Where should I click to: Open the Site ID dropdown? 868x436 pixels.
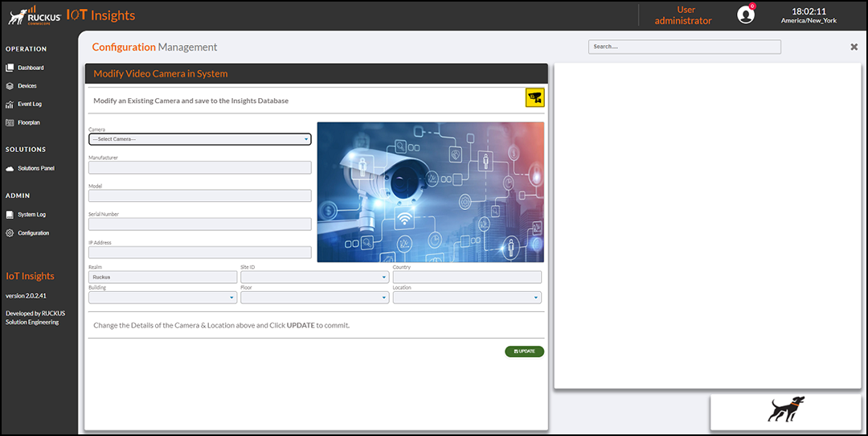[315, 277]
